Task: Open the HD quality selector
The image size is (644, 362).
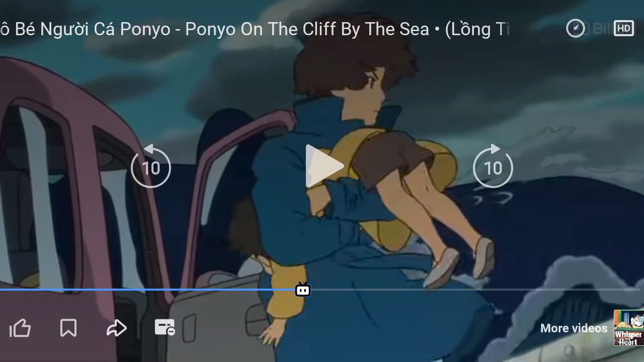Action: coord(624,29)
